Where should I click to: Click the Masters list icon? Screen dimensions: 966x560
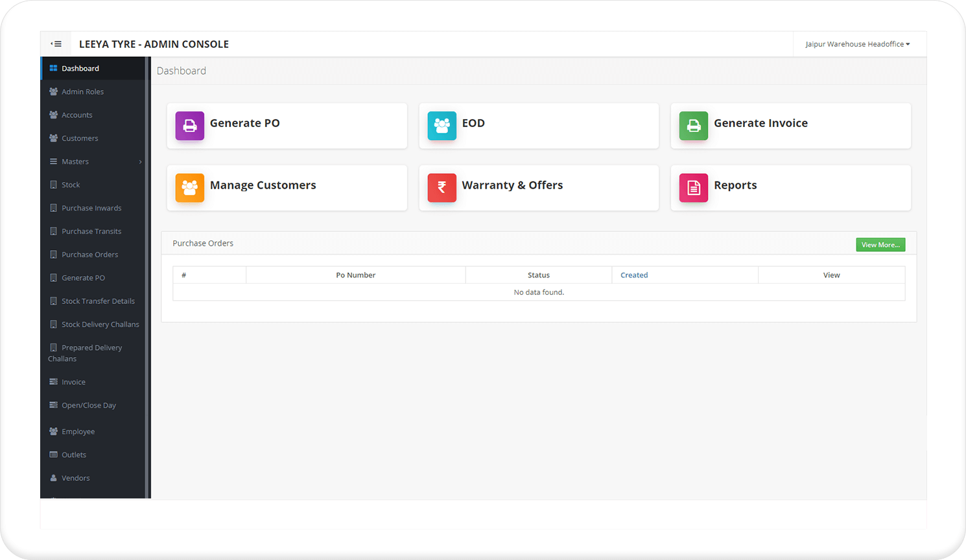coord(53,161)
